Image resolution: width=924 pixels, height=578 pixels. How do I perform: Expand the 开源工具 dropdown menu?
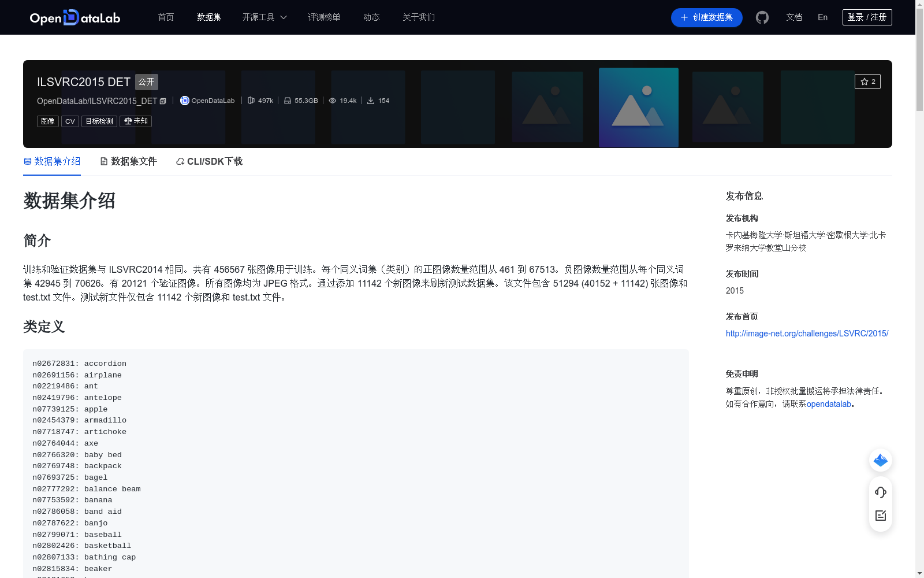coord(264,17)
